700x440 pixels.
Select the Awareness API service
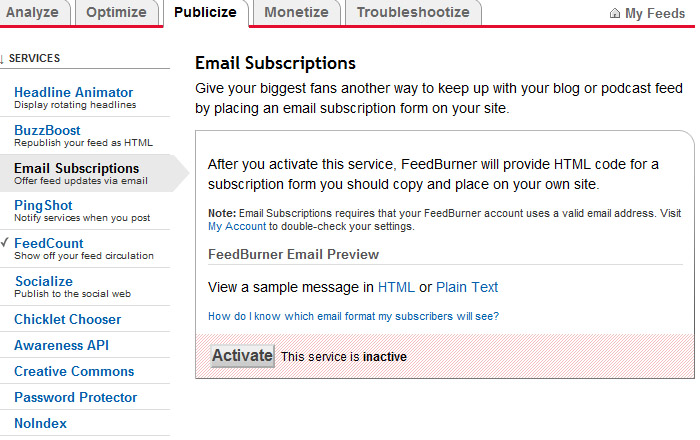(x=62, y=345)
